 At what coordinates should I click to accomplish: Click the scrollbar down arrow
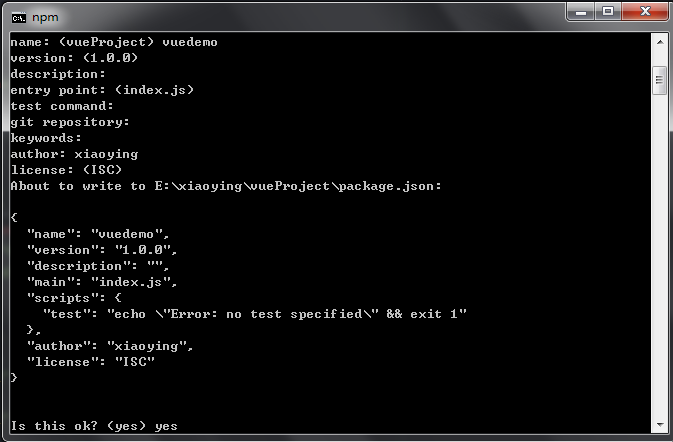pos(660,425)
